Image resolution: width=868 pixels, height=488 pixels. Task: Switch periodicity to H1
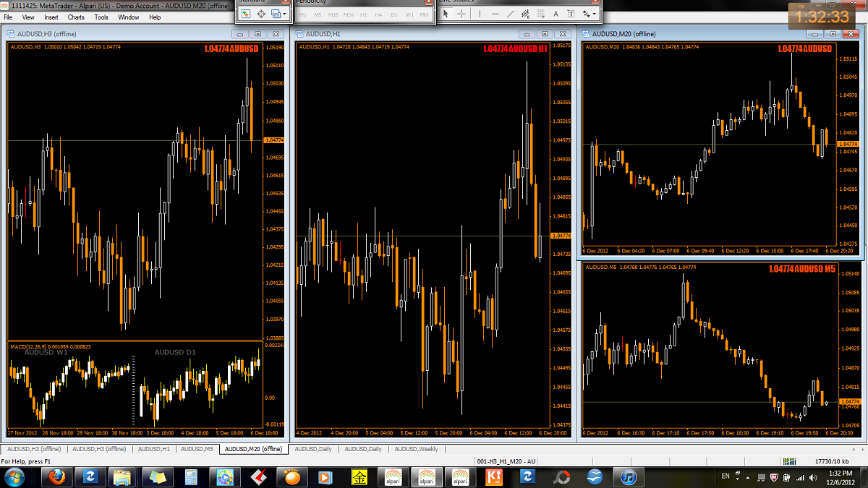364,14
